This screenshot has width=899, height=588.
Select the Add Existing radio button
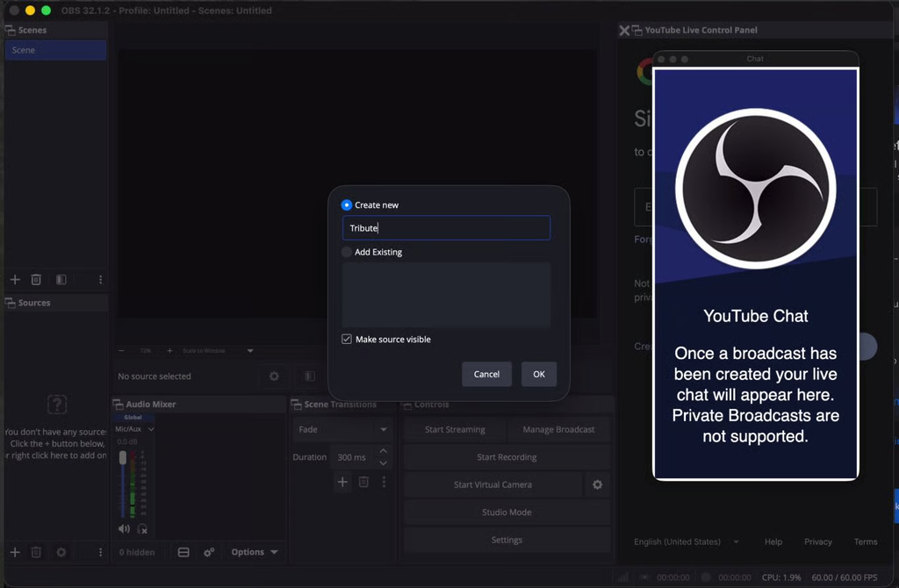[346, 252]
